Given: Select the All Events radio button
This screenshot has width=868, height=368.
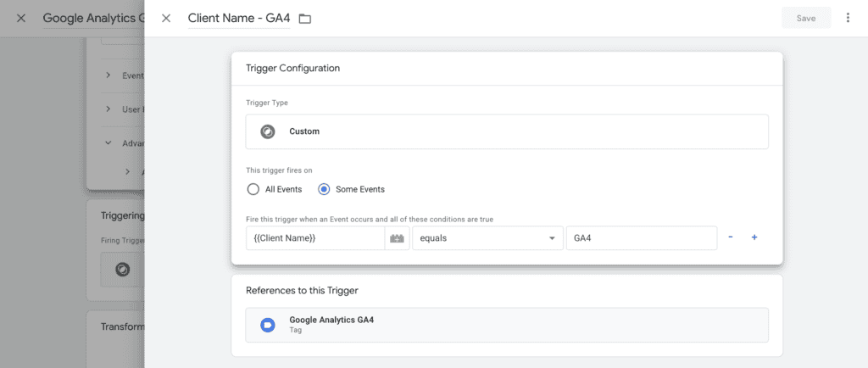Looking at the screenshot, I should [x=253, y=189].
